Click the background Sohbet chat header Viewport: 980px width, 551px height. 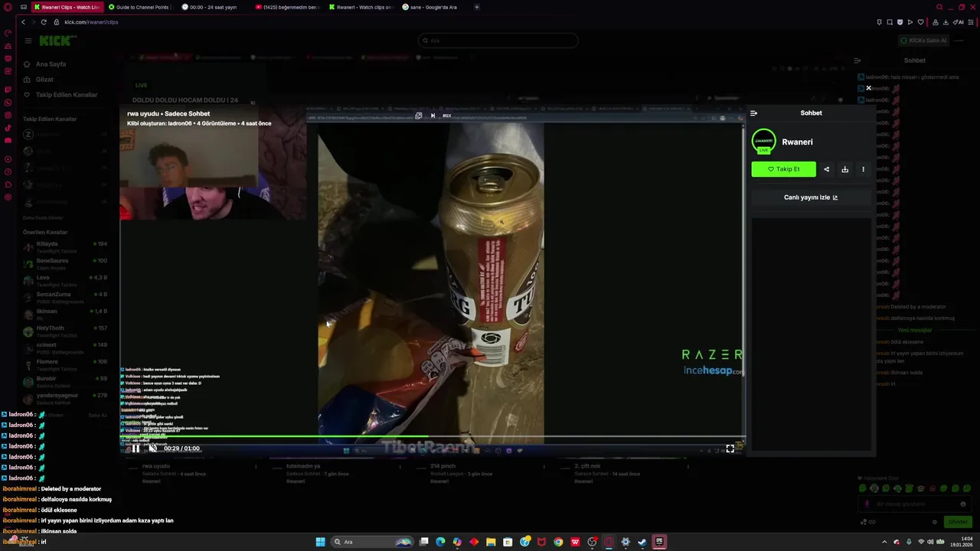(x=914, y=60)
